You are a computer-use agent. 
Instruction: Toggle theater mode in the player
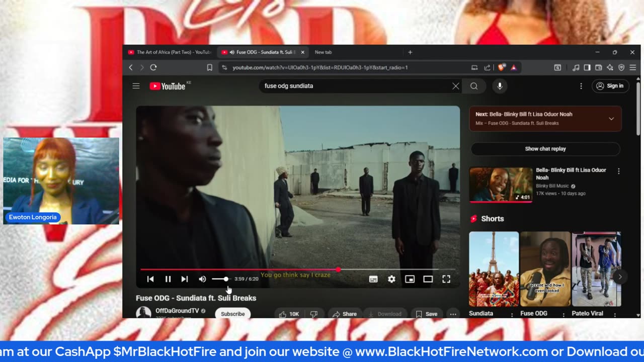428,279
